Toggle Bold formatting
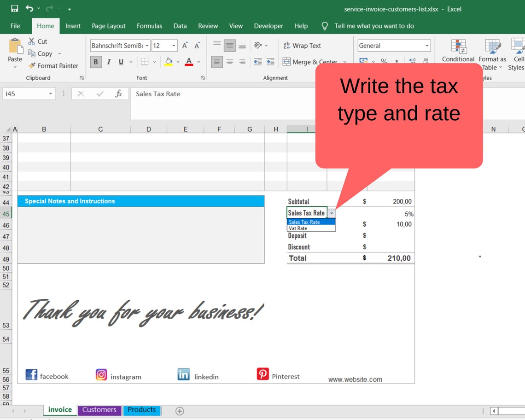This screenshot has width=525, height=420. tap(96, 62)
